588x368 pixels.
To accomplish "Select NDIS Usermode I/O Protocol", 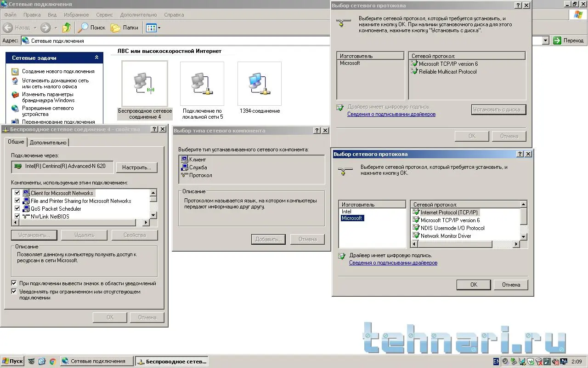I will coord(448,228).
